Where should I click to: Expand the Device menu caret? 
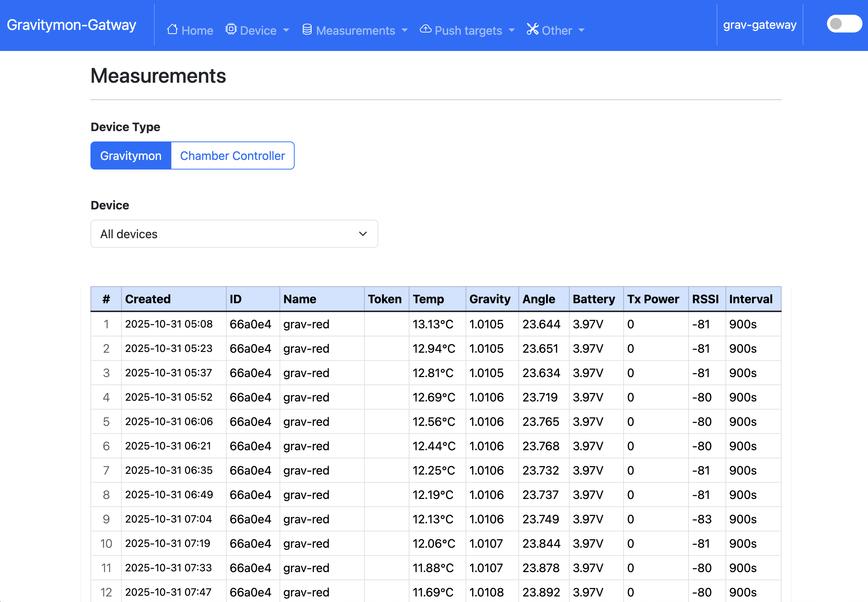286,30
